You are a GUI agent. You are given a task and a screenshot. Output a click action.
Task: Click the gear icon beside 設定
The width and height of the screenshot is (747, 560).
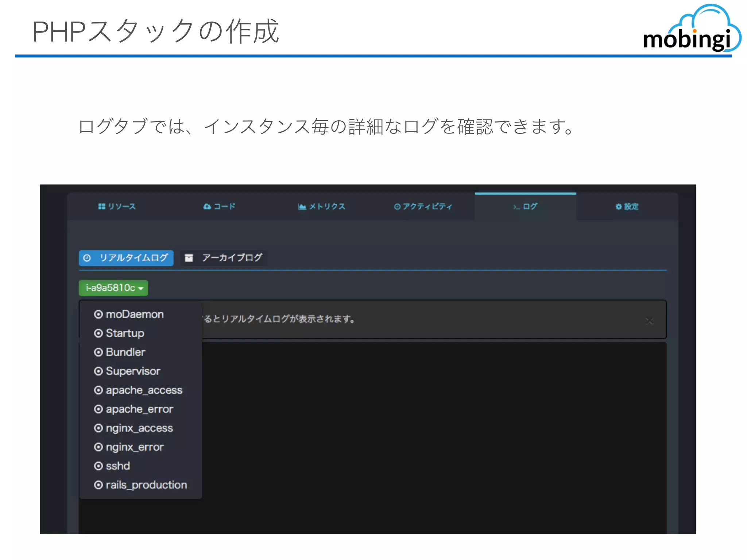pyautogui.click(x=619, y=207)
